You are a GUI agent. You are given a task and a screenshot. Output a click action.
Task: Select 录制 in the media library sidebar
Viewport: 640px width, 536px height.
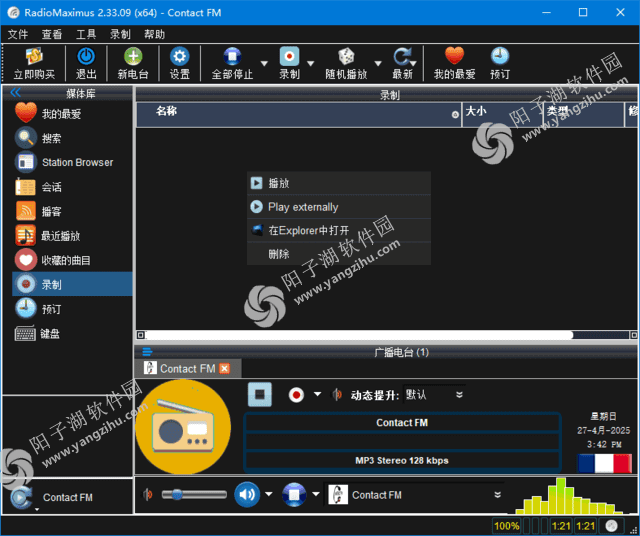click(x=72, y=284)
